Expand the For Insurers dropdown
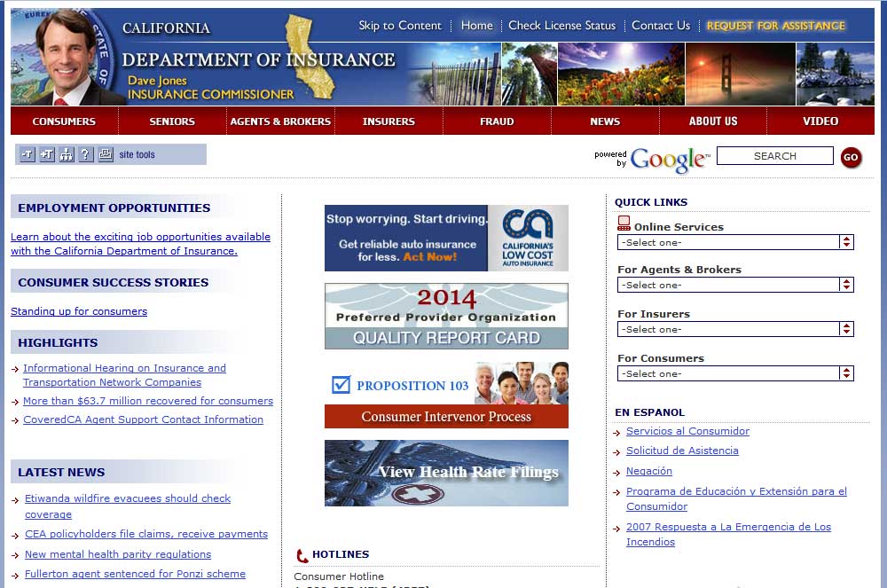 [x=735, y=329]
